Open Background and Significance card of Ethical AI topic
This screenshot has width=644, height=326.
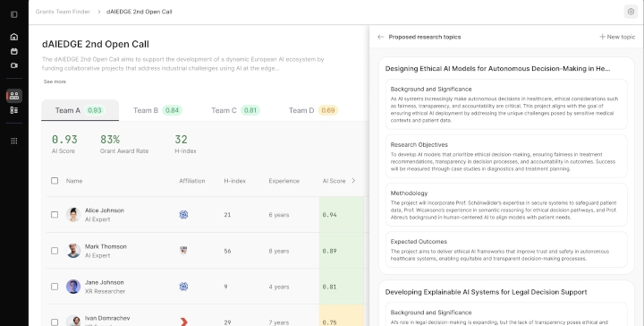[x=506, y=105]
